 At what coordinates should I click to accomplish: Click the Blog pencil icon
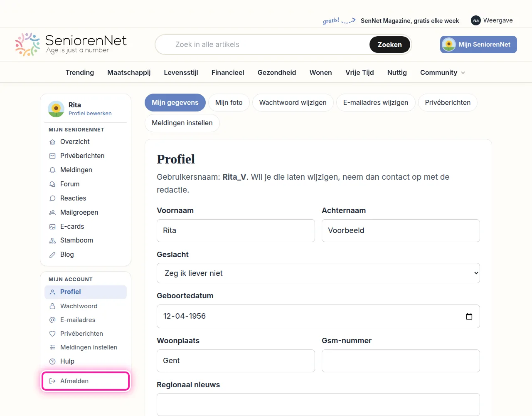[x=52, y=255]
